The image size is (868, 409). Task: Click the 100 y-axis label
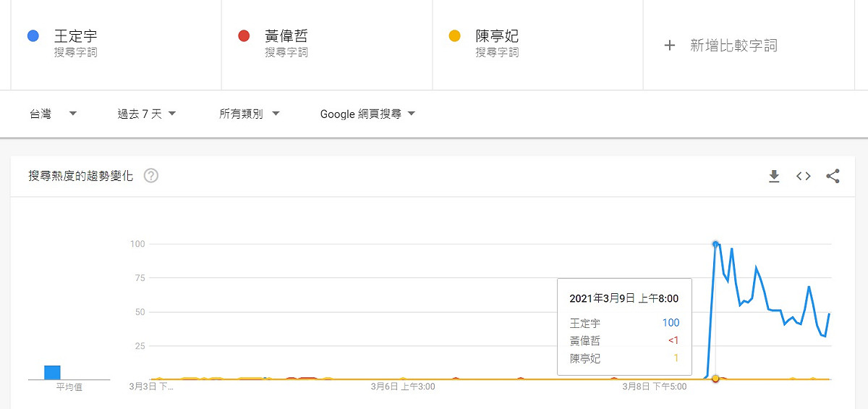pyautogui.click(x=137, y=244)
